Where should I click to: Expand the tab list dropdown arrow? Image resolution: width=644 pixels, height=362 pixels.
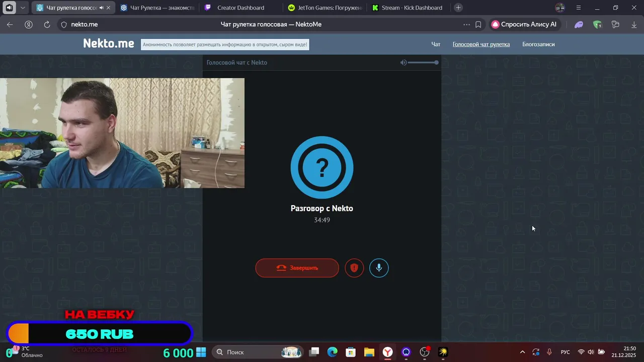[23, 8]
